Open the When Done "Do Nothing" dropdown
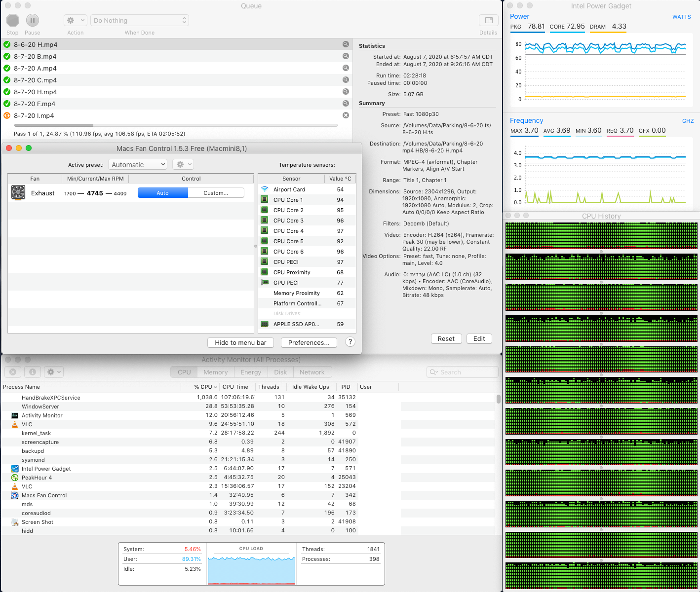The width and height of the screenshot is (700, 592). 140,20
